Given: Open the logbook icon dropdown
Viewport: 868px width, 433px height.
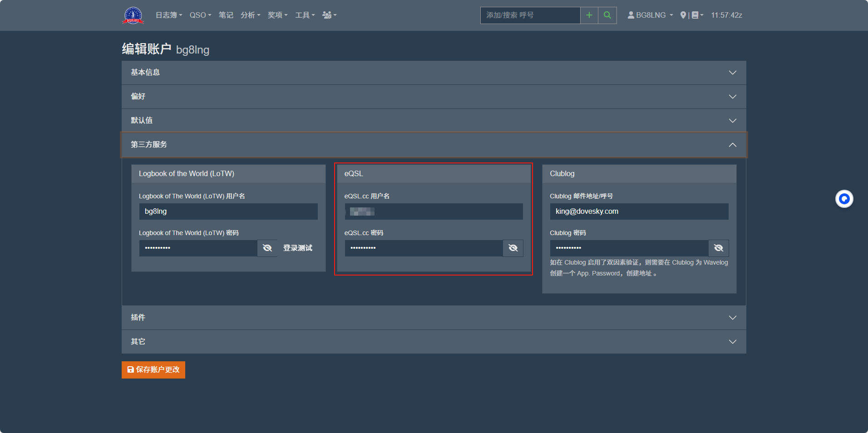Looking at the screenshot, I should (697, 15).
